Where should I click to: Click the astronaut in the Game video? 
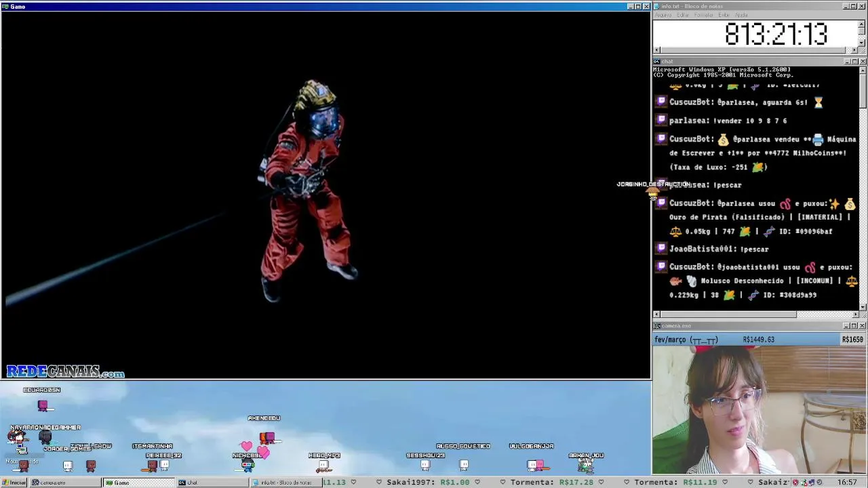click(x=309, y=191)
